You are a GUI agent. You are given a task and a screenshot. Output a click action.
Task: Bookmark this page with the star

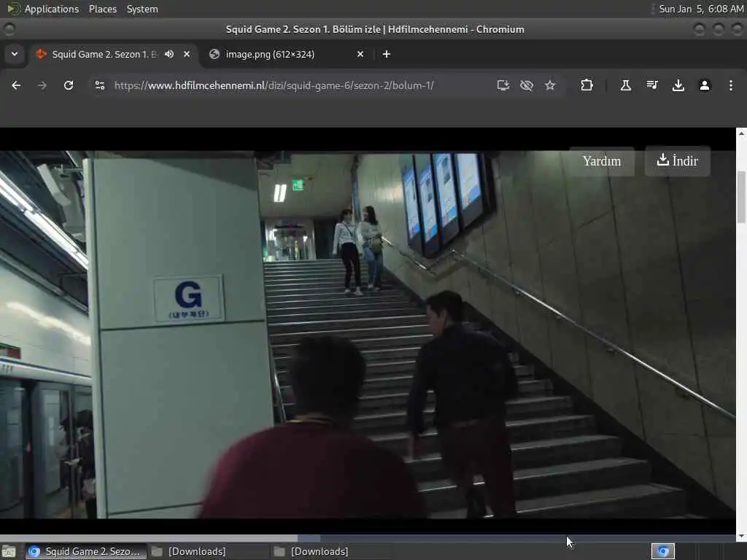coord(550,85)
